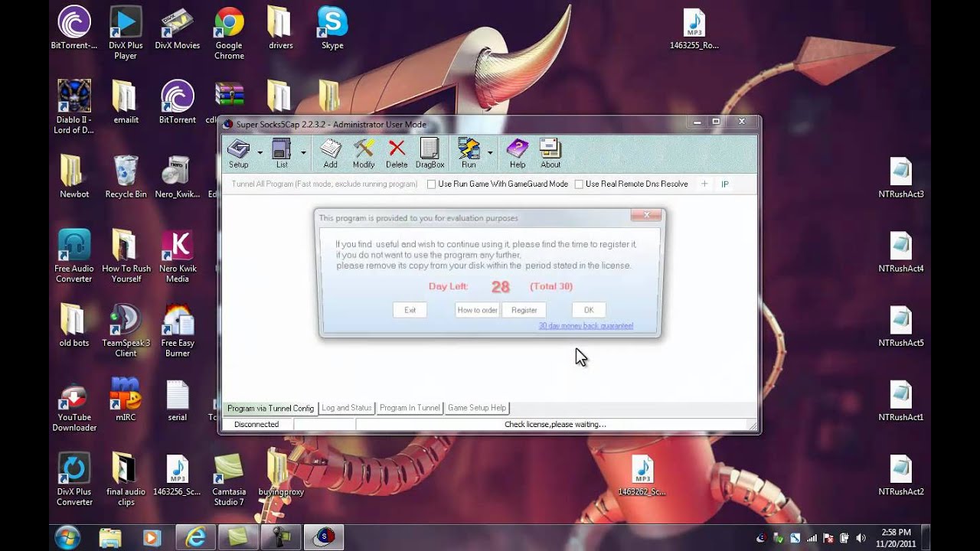Click the Register button

click(524, 310)
